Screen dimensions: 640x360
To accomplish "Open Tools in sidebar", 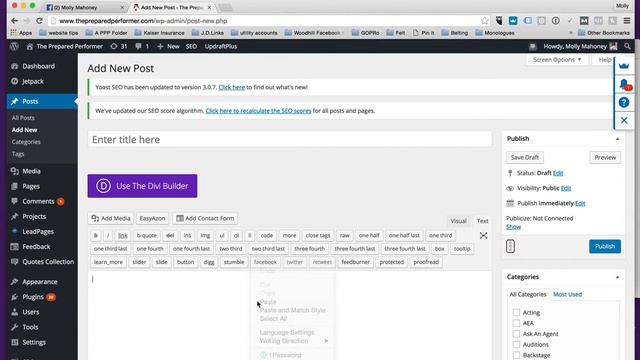I will 30,327.
